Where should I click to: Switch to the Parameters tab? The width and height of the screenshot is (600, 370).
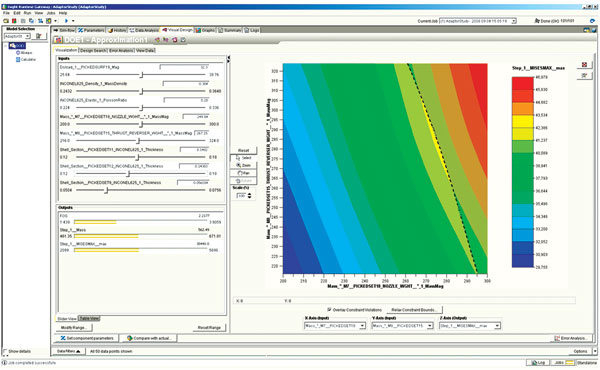[91, 30]
